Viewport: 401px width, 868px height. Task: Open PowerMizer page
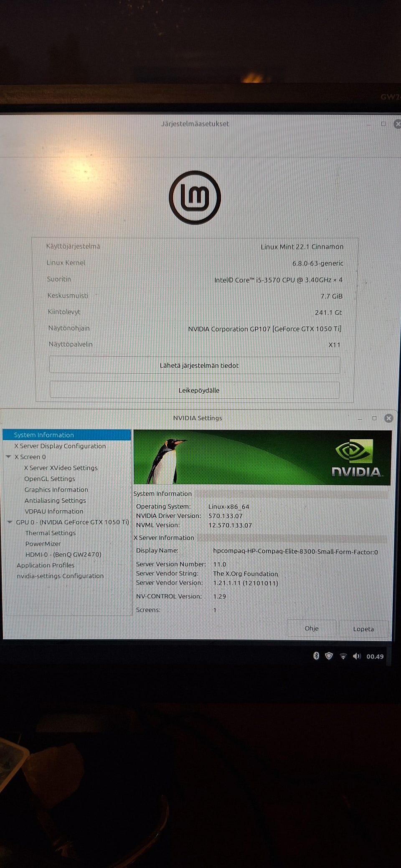43,544
